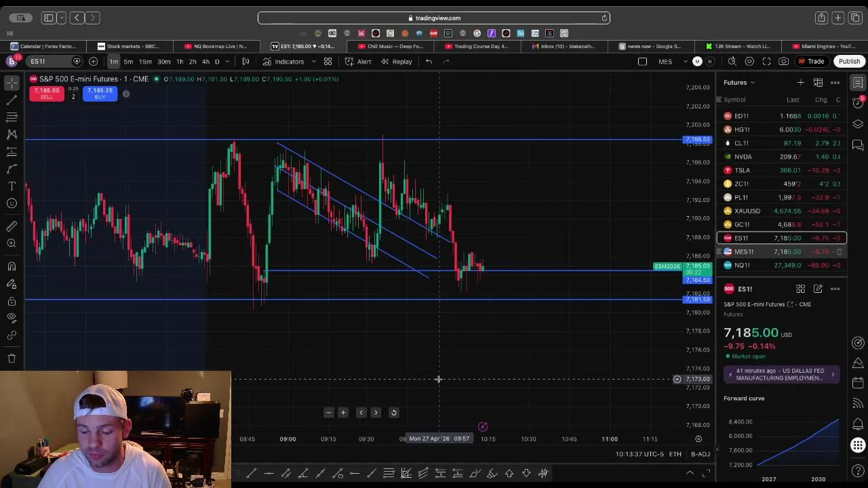
Task: Remove drawings with the trash icon
Action: coord(12,358)
